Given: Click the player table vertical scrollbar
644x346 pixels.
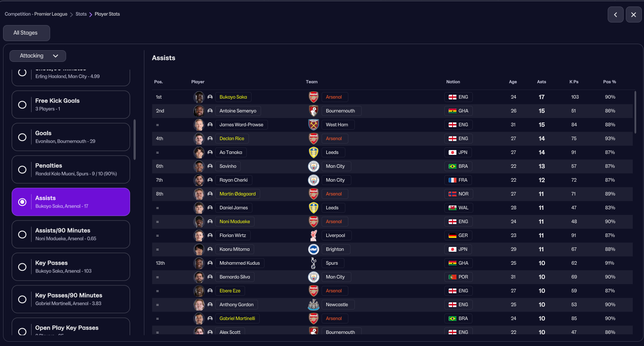Looking at the screenshot, I should (x=635, y=112).
